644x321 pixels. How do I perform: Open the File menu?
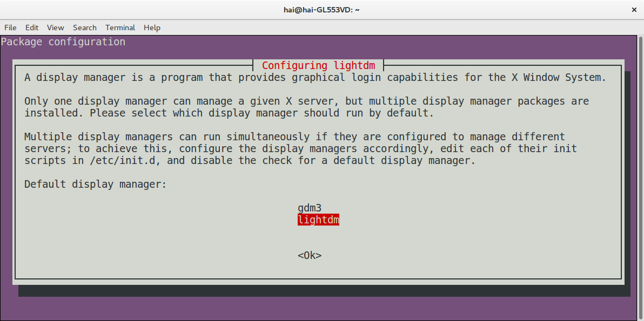10,28
